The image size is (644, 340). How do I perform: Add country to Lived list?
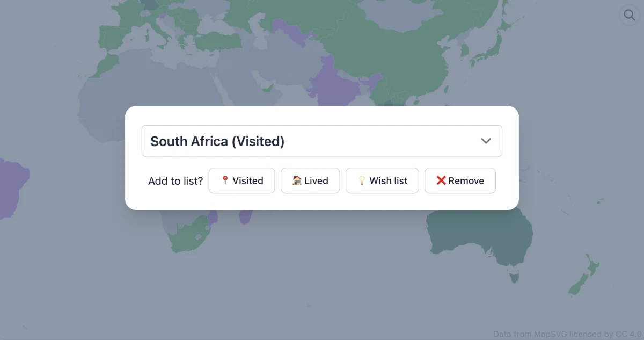click(x=310, y=180)
